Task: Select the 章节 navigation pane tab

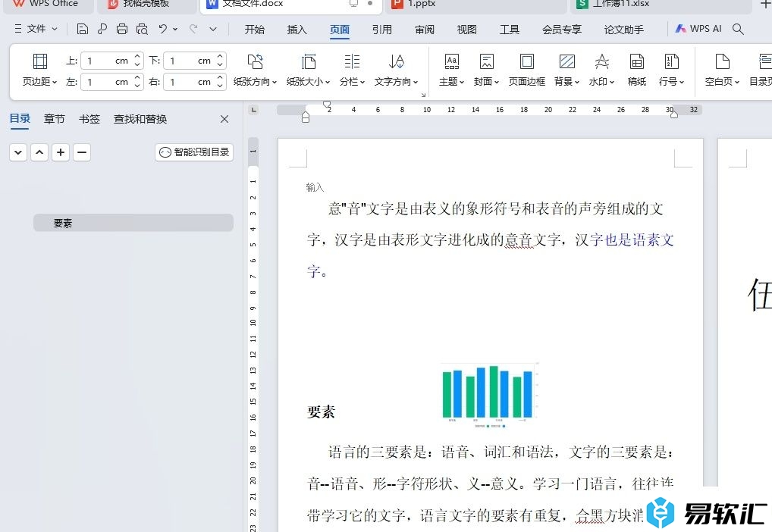Action: (x=54, y=119)
